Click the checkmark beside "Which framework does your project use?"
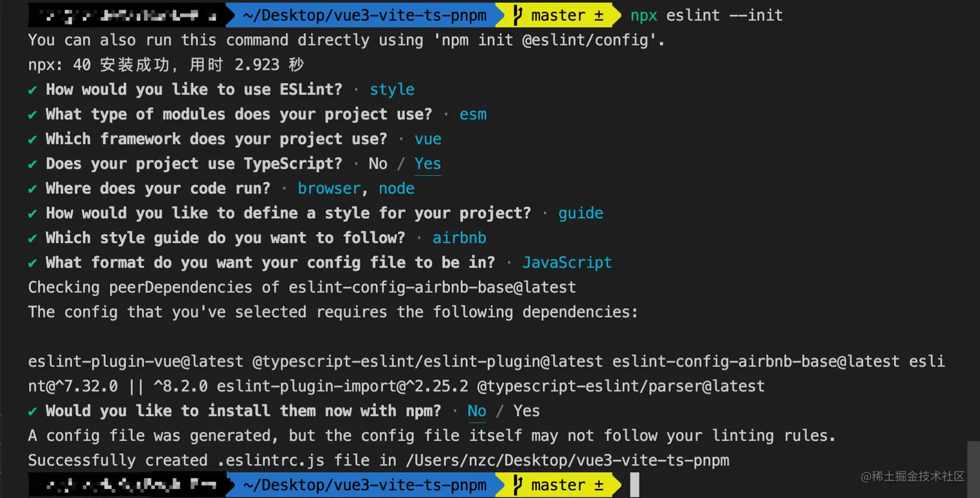Viewport: 980px width, 498px height. [33, 139]
